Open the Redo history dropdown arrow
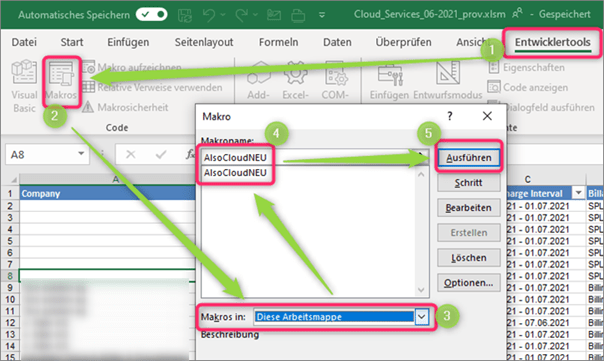This screenshot has width=604, height=361. 255,15
